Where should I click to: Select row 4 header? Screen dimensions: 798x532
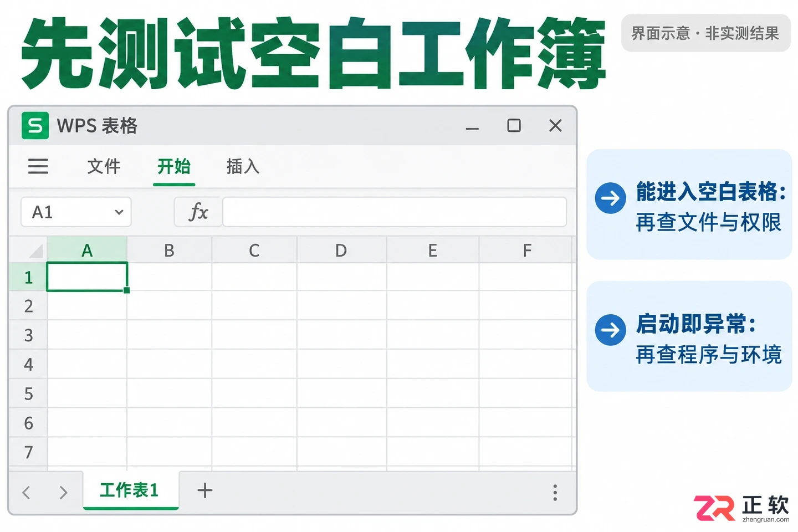[x=28, y=364]
